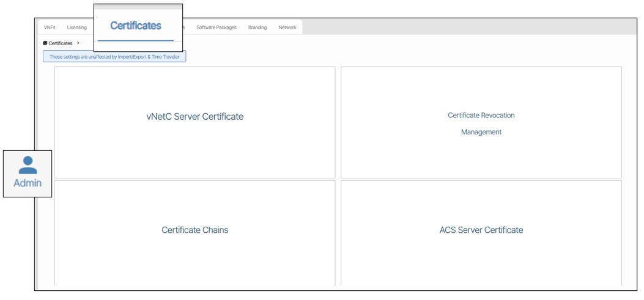Open the Licensing tab

point(77,27)
